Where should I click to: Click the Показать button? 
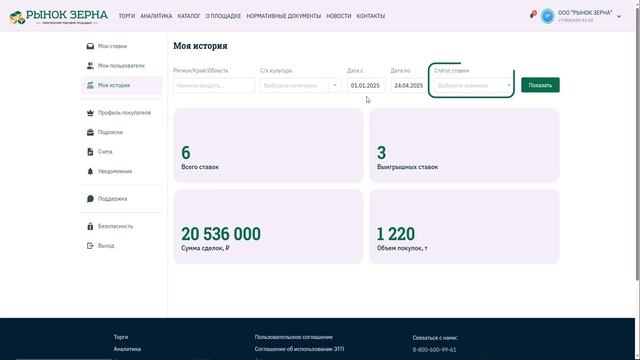pos(540,85)
